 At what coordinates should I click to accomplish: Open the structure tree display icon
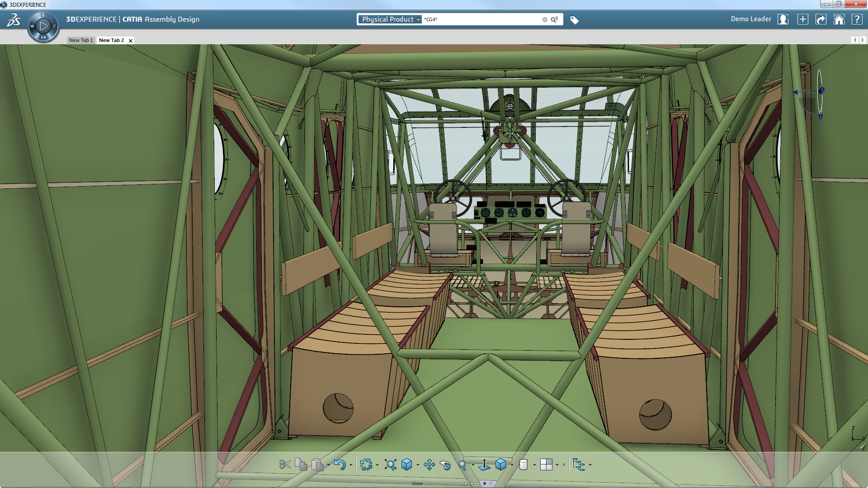(x=578, y=465)
